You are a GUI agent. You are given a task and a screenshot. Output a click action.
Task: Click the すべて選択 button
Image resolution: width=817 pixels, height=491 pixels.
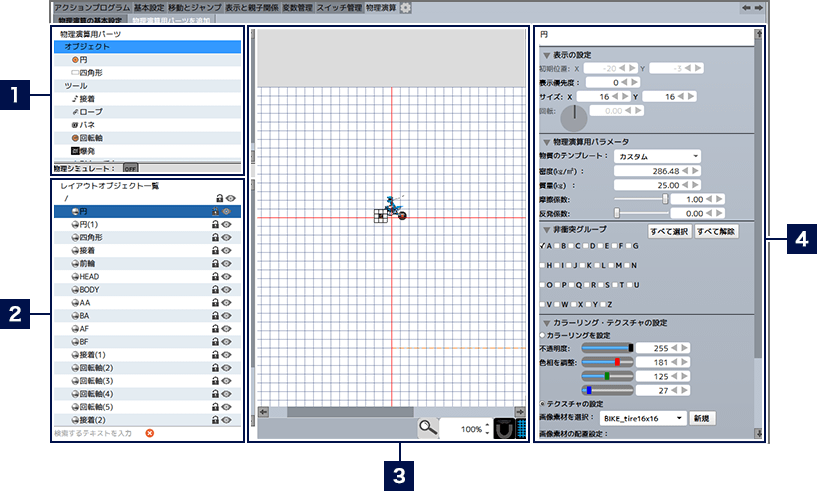tap(668, 231)
